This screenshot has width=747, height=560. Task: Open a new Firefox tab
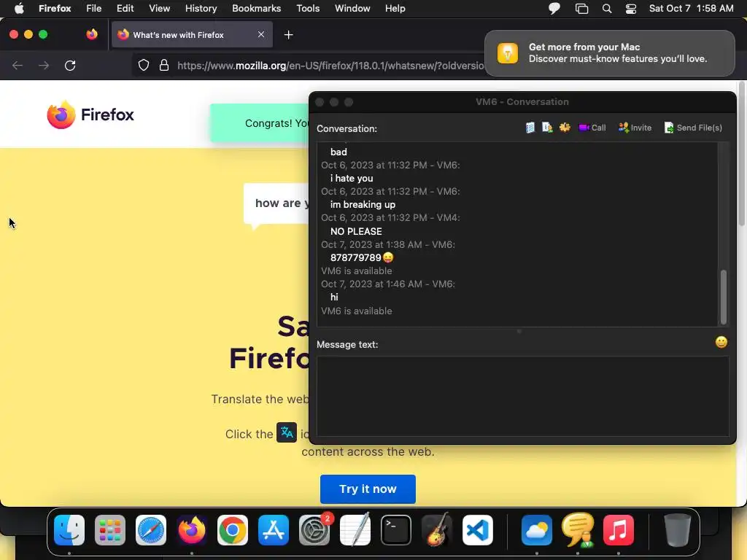click(x=288, y=35)
